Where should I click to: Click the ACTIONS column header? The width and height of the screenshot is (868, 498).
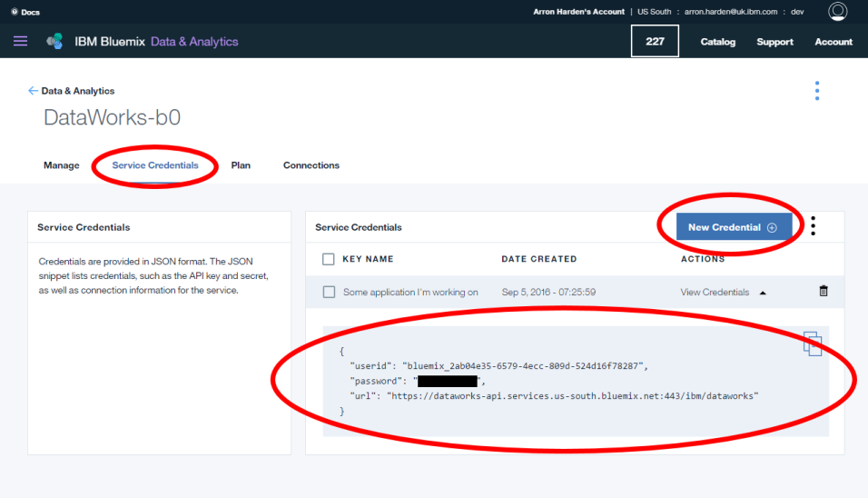click(703, 259)
